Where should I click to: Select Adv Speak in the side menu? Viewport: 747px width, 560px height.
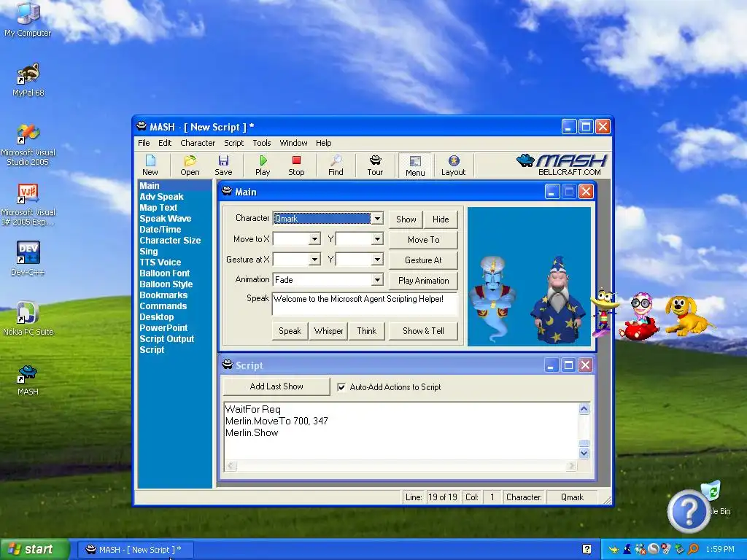[161, 197]
